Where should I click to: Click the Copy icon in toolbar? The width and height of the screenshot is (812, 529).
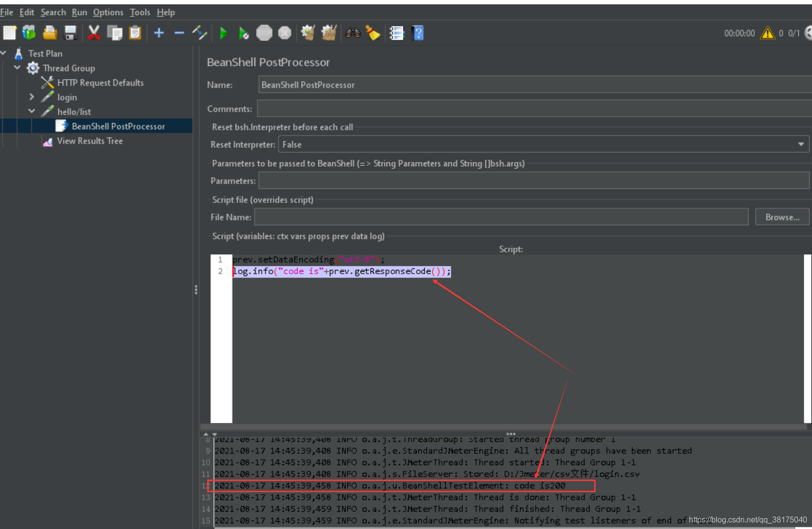115,33
